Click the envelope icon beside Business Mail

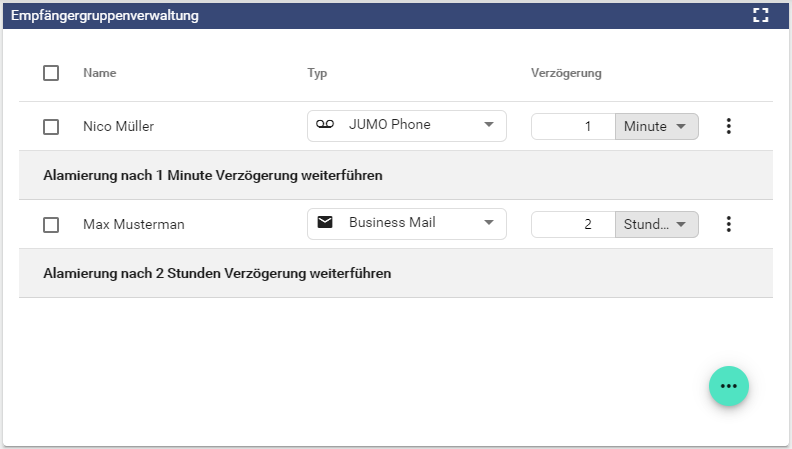(324, 223)
